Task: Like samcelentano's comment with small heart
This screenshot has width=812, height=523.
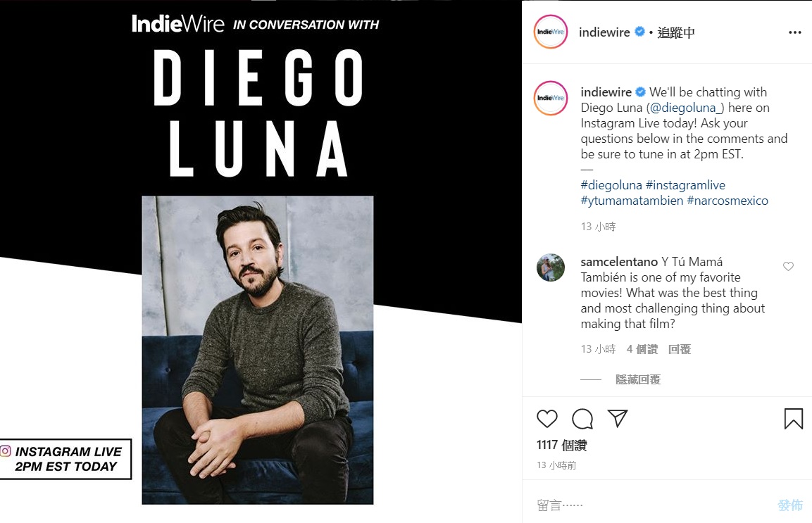Action: pos(788,266)
